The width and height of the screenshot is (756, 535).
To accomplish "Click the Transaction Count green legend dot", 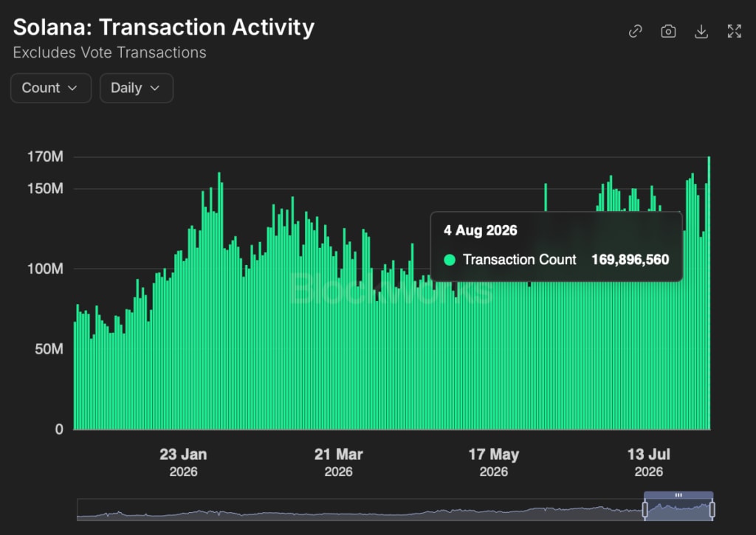I will pyautogui.click(x=450, y=260).
